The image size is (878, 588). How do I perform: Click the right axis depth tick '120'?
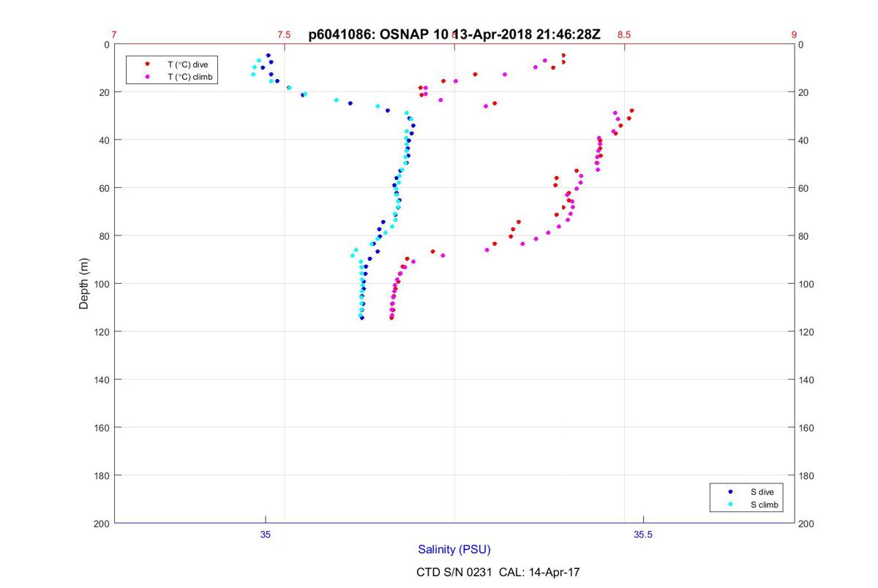pos(806,332)
